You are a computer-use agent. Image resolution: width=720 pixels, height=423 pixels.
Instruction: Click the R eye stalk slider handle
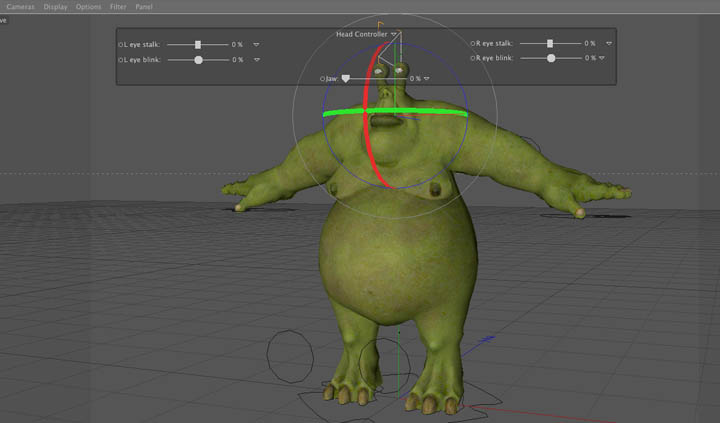click(x=550, y=43)
